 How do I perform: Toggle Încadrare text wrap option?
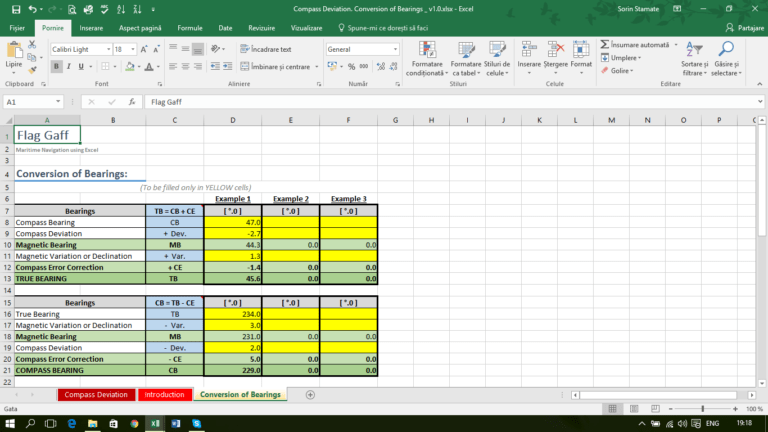click(x=265, y=49)
